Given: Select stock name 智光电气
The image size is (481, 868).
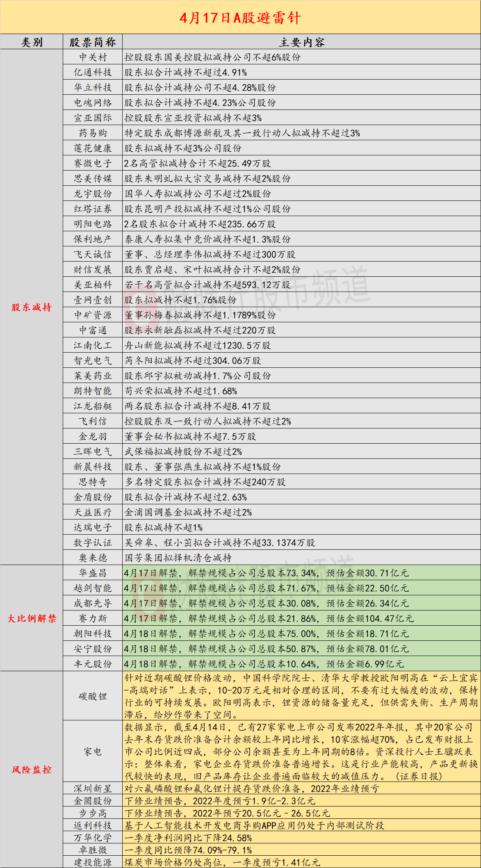Looking at the screenshot, I should coord(93,361).
